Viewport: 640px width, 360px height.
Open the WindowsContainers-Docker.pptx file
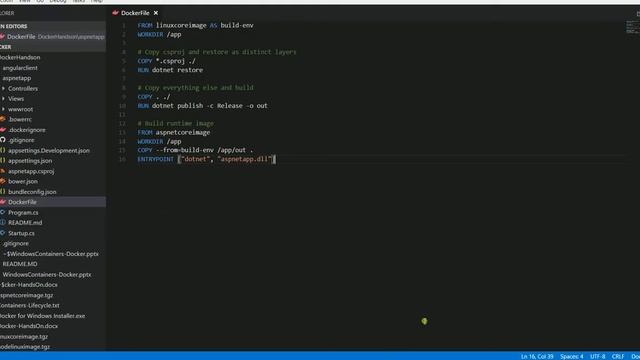[x=47, y=274]
